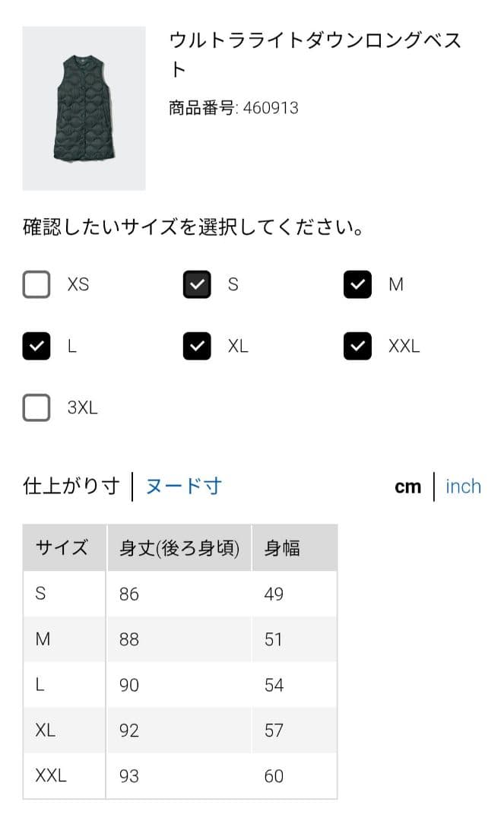This screenshot has width=504, height=821.
Task: Uncheck the XXL size checkbox
Action: point(357,346)
